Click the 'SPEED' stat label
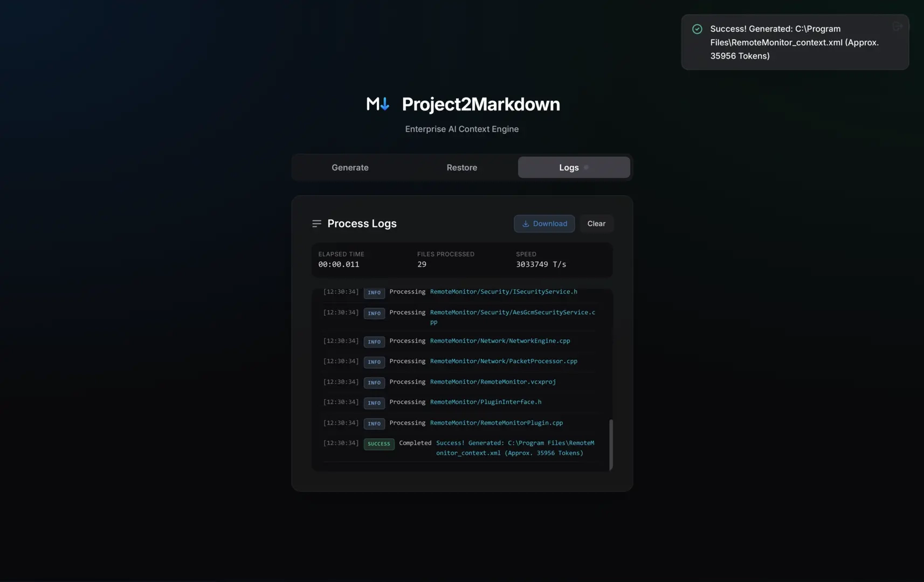This screenshot has width=924, height=582. pos(526,254)
